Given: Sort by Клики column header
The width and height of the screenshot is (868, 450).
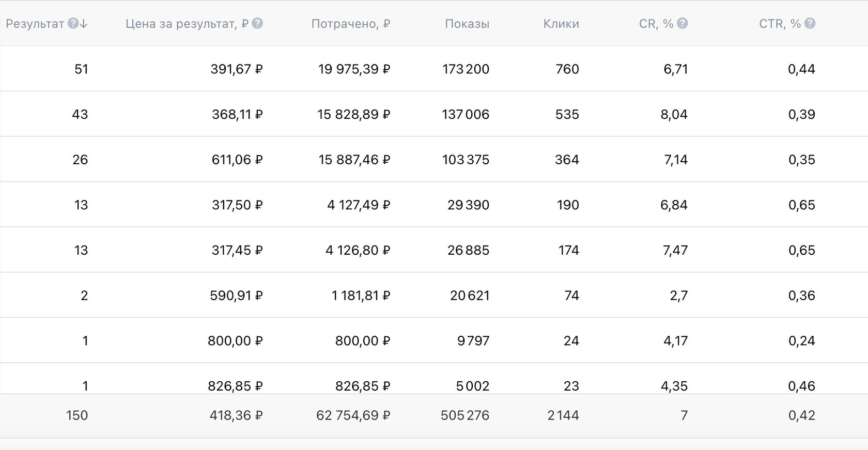Looking at the screenshot, I should (x=561, y=24).
